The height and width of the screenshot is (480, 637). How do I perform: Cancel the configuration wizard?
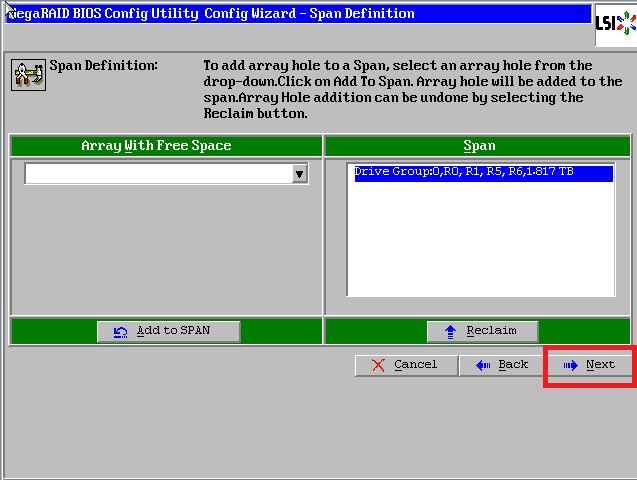(x=406, y=365)
